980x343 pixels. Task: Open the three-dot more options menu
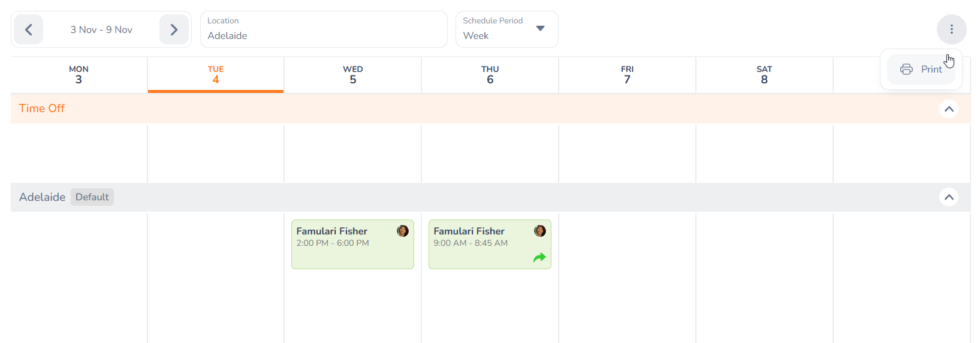pos(951,29)
